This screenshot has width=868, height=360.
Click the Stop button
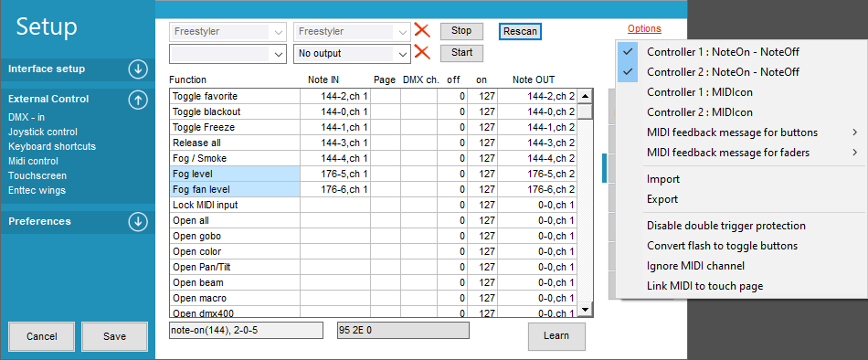click(461, 31)
